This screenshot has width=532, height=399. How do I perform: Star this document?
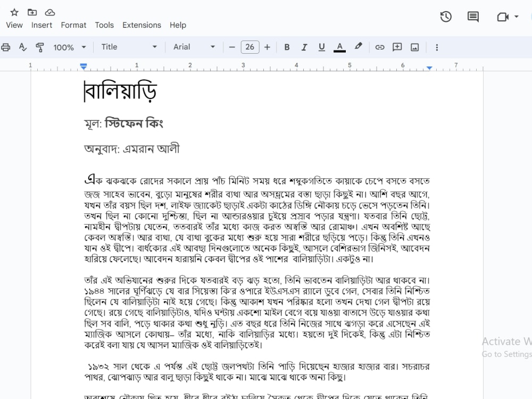[14, 13]
